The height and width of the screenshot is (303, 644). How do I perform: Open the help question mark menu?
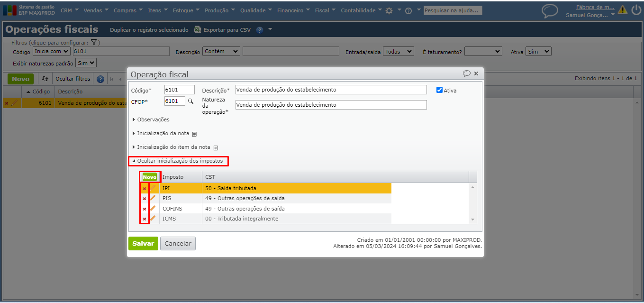(408, 10)
